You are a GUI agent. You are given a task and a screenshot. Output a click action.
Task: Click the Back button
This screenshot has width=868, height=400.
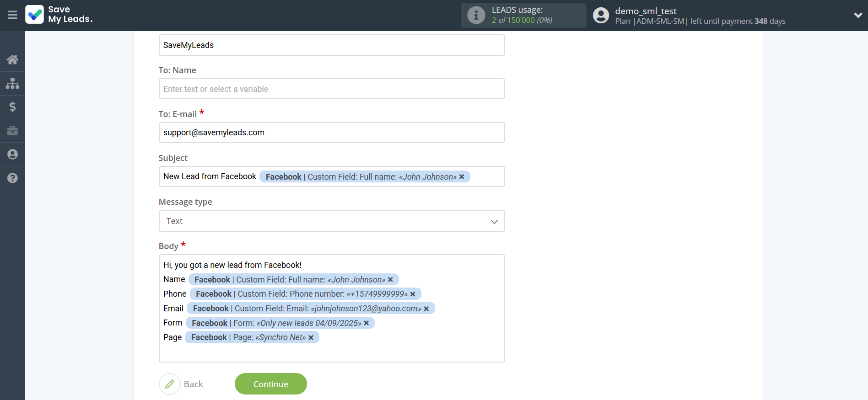point(182,384)
